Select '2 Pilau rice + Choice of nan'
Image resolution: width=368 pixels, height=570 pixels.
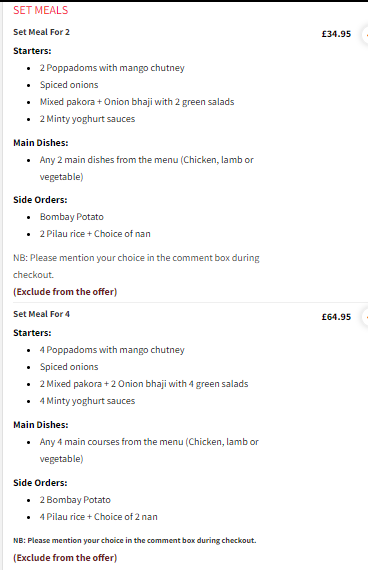tap(95, 234)
